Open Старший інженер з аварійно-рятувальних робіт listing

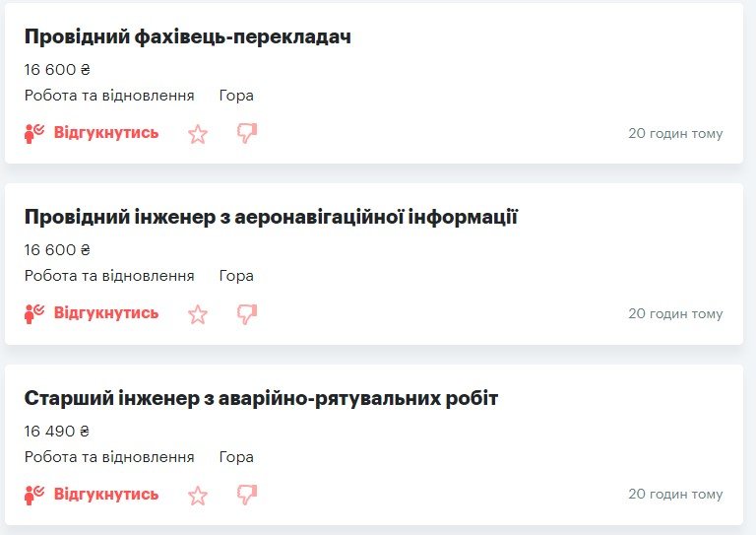point(261,399)
